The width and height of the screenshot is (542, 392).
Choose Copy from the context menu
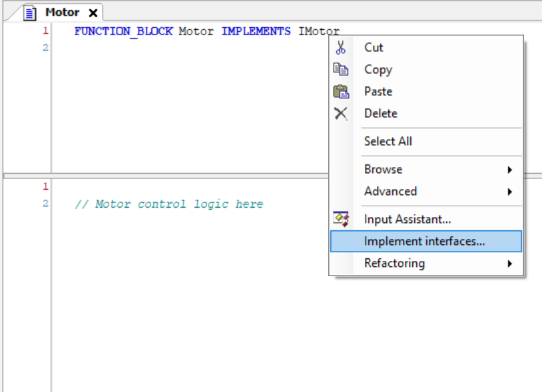point(426,69)
